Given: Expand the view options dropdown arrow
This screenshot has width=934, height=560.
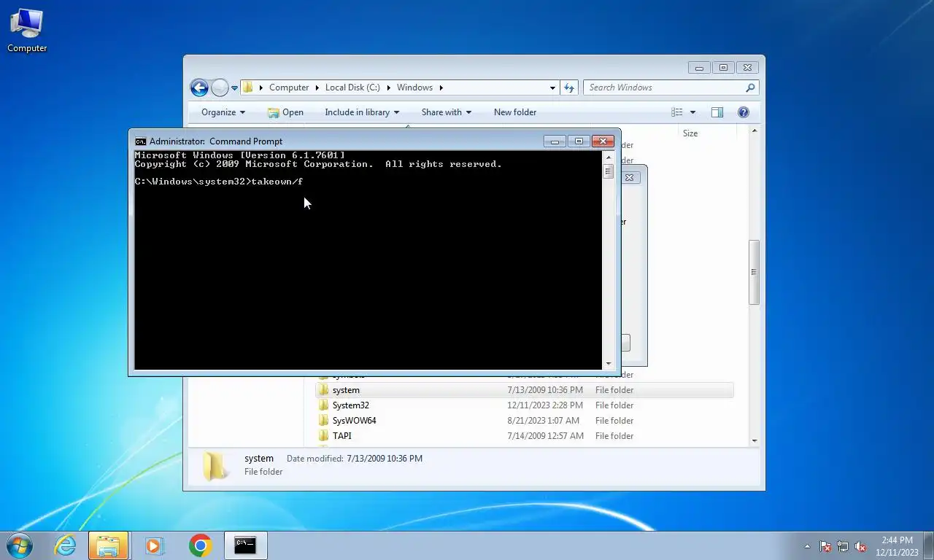Looking at the screenshot, I should pos(692,112).
